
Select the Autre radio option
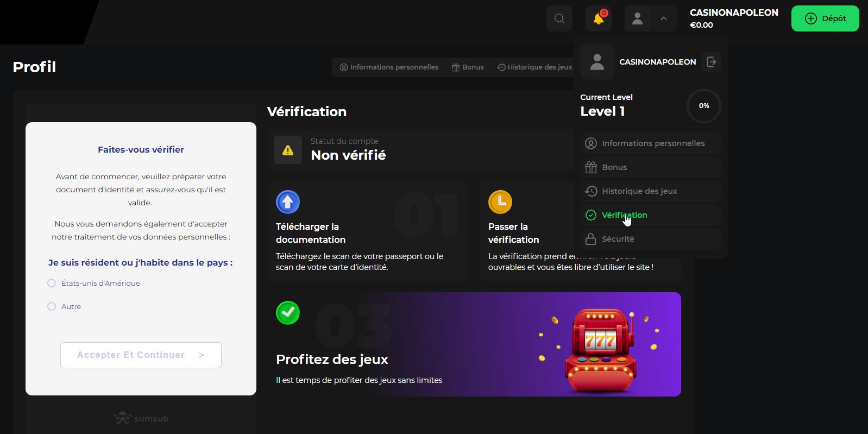(x=52, y=306)
